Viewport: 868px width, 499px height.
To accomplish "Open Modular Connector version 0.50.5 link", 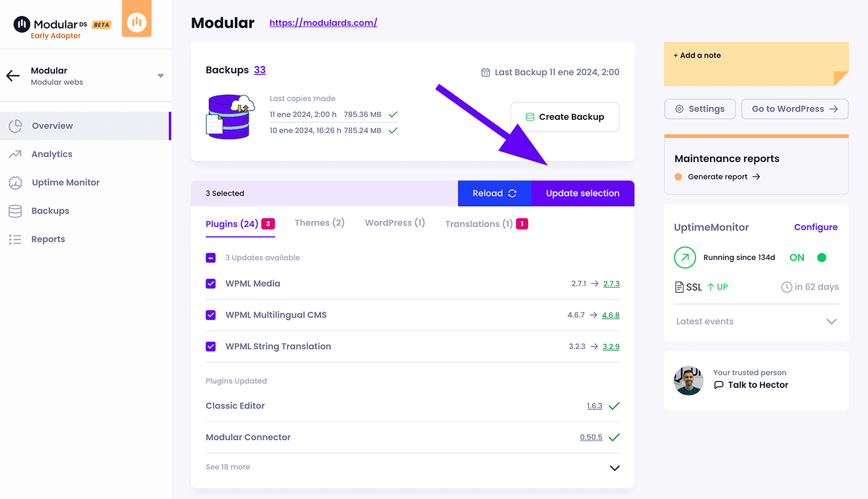I will pos(591,437).
